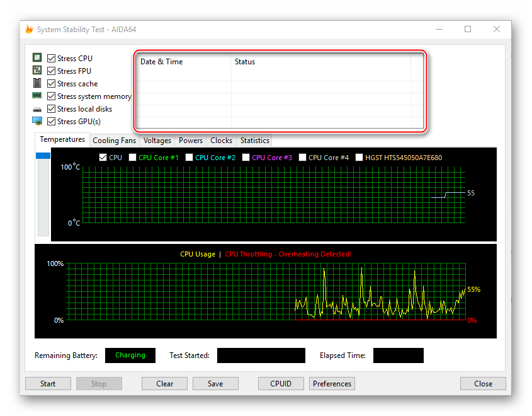
Task: Enable the CPU Core #1 temperature checkbox
Action: click(133, 158)
